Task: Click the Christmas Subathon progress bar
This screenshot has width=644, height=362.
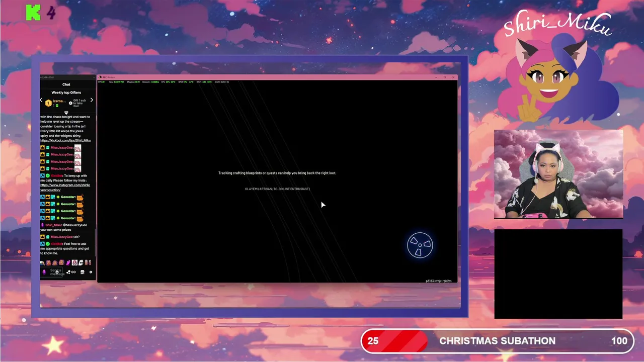Action: point(497,341)
